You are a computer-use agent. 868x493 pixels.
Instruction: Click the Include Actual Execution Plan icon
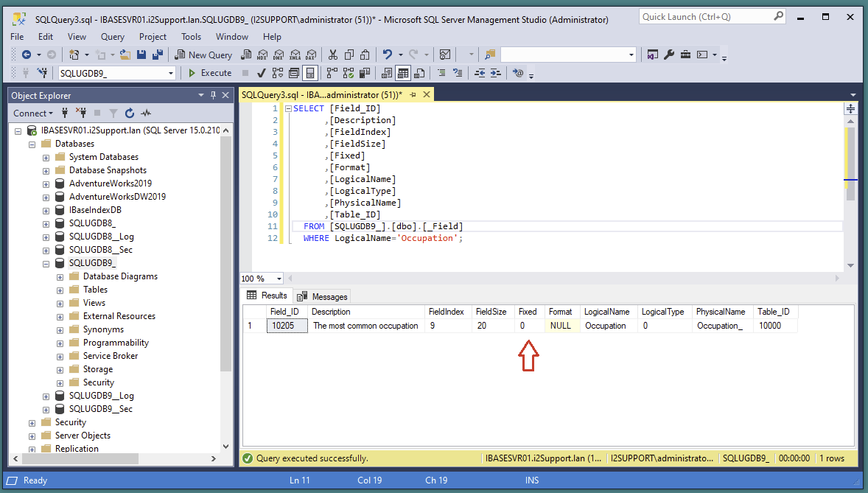348,73
